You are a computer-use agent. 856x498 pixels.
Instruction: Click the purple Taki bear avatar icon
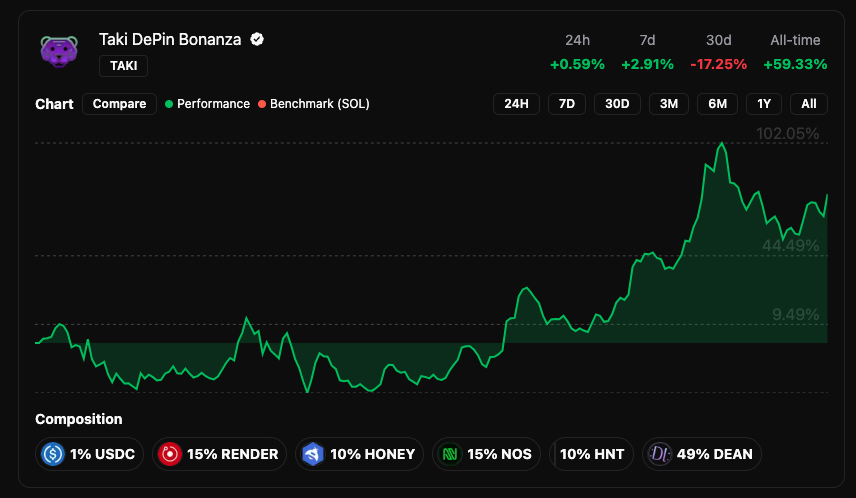[x=59, y=51]
